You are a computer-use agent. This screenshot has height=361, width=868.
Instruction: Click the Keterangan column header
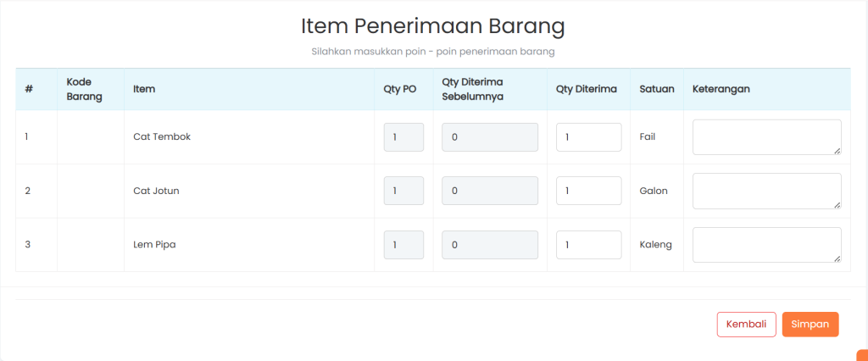[721, 89]
